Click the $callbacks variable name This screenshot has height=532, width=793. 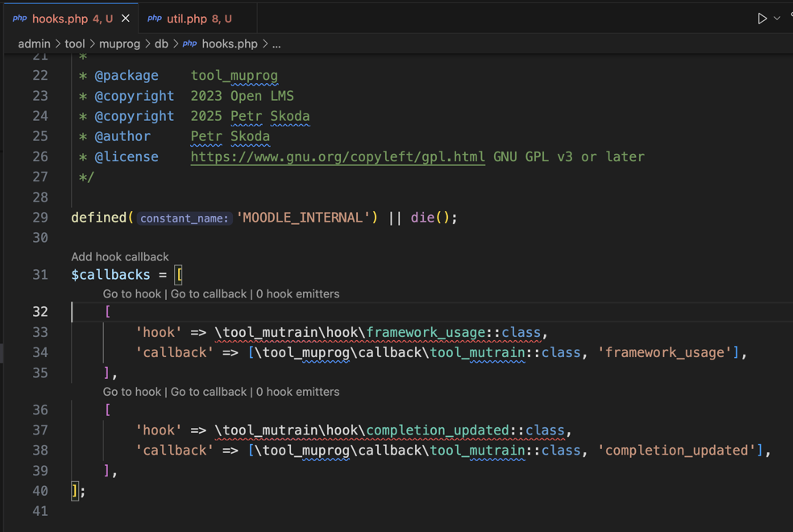point(110,275)
